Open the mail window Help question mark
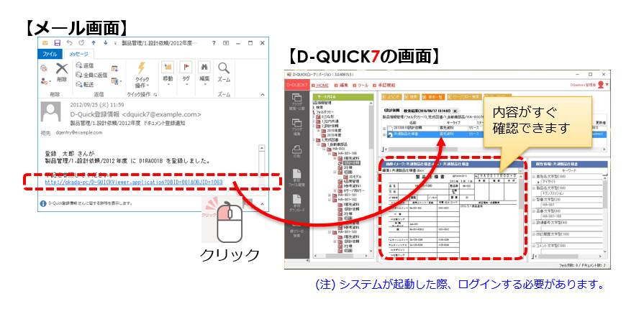 coord(214,43)
